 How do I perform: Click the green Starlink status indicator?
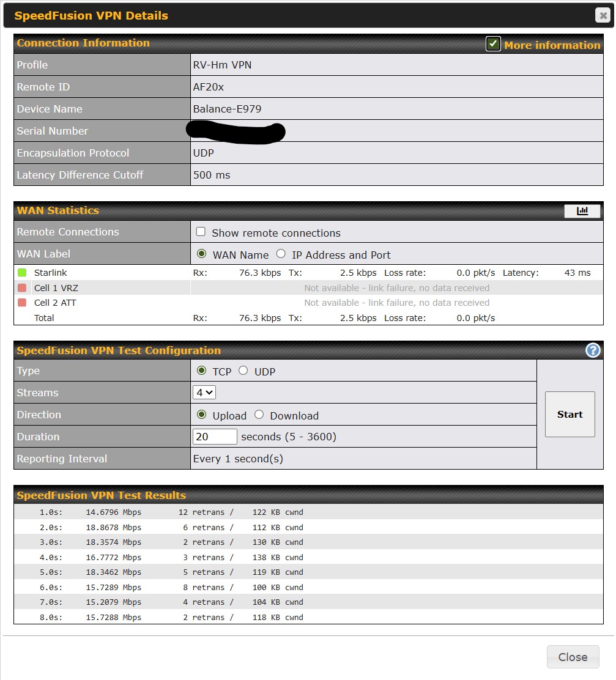tap(22, 273)
